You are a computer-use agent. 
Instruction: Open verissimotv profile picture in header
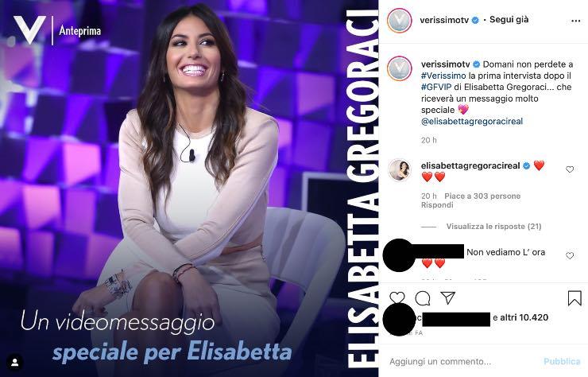coord(400,20)
